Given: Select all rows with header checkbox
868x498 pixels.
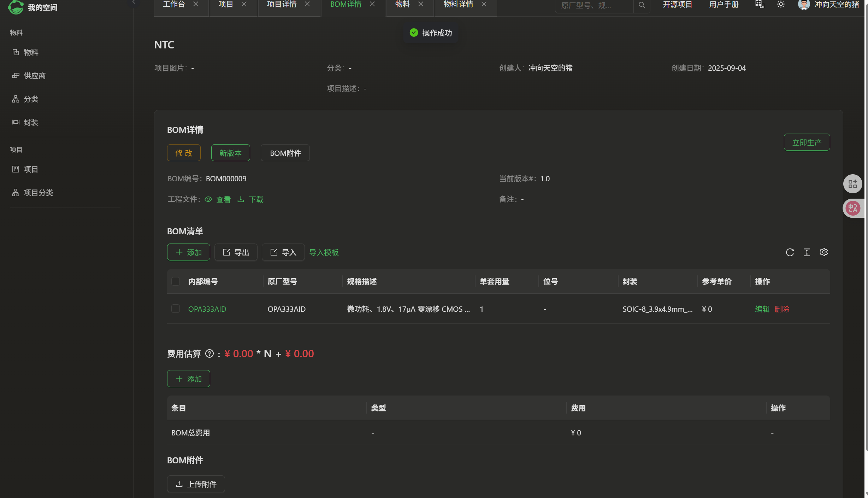Looking at the screenshot, I should click(x=176, y=281).
